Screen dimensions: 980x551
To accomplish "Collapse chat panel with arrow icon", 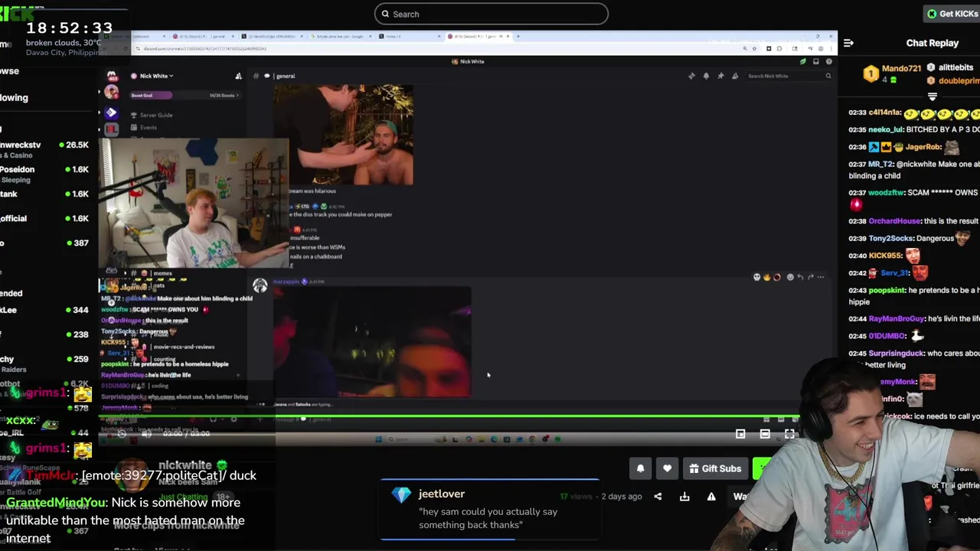I will pyautogui.click(x=848, y=43).
